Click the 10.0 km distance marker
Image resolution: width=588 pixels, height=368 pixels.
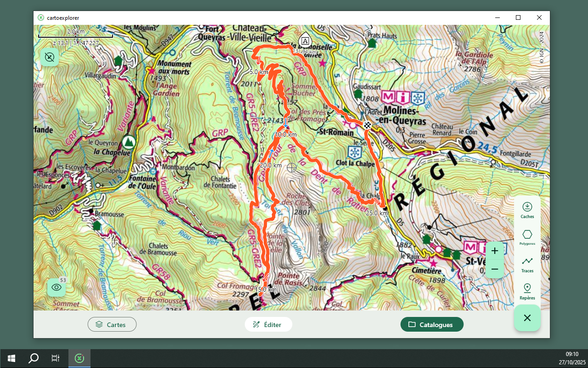pyautogui.click(x=286, y=134)
